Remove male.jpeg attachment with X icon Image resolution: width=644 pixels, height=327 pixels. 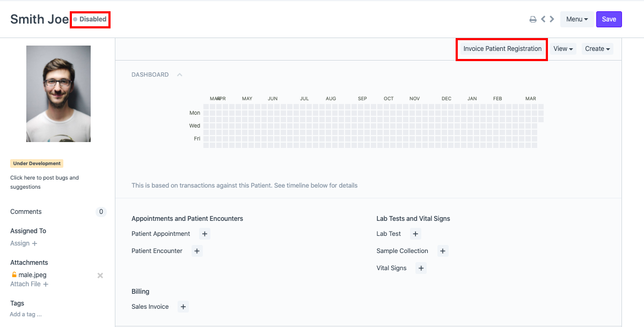(100, 276)
